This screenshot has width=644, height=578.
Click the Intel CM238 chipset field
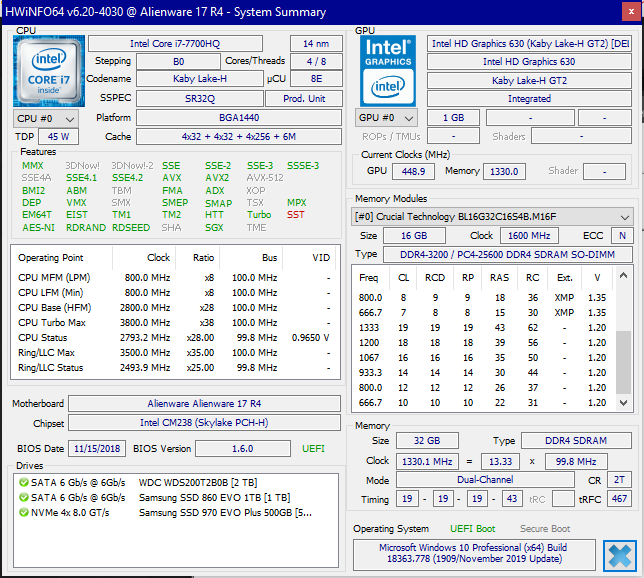205,424
